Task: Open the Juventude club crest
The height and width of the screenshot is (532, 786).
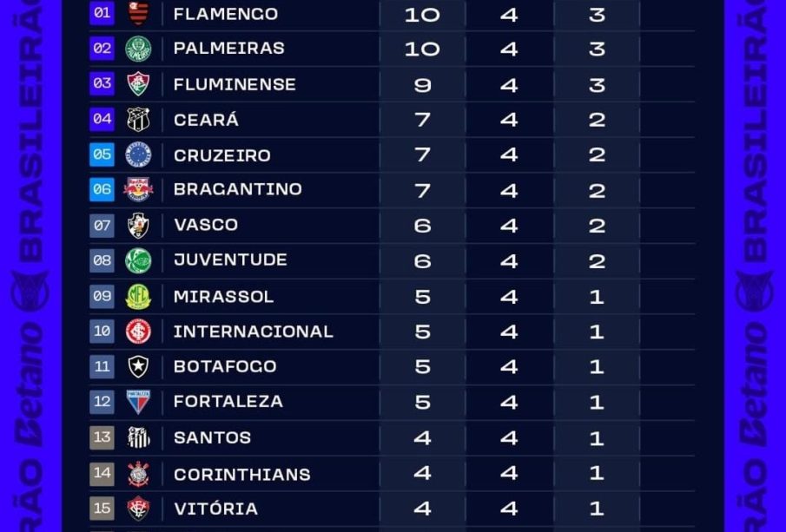Action: click(x=138, y=260)
